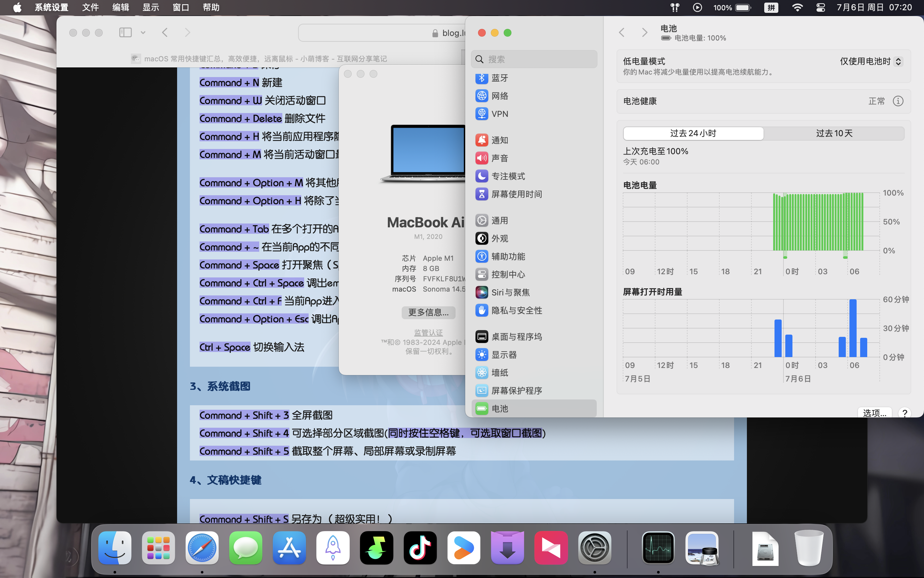Open Preview app from the Dock
Viewport: 924px width, 578px height.
[702, 548]
